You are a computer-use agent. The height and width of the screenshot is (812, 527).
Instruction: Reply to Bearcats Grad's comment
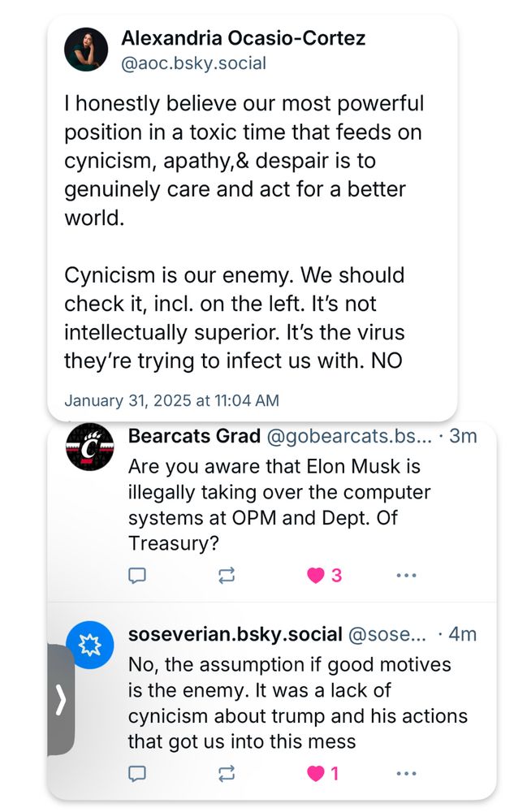pyautogui.click(x=137, y=576)
